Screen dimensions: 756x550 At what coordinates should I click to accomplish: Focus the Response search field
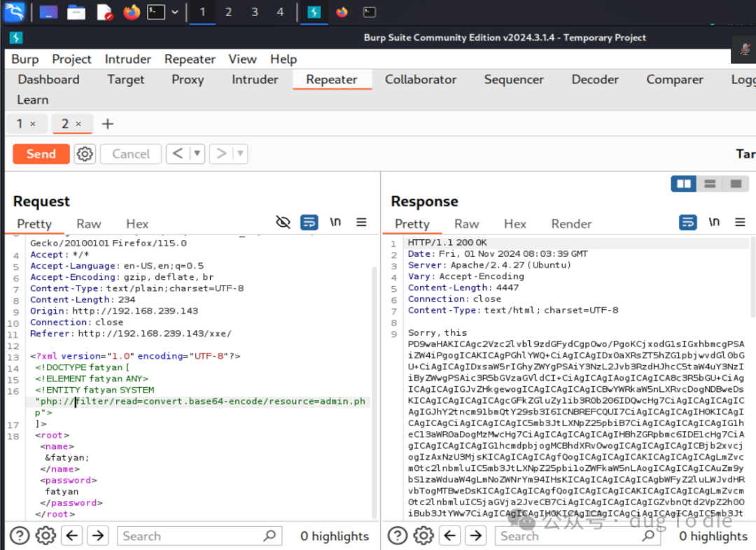(x=577, y=535)
